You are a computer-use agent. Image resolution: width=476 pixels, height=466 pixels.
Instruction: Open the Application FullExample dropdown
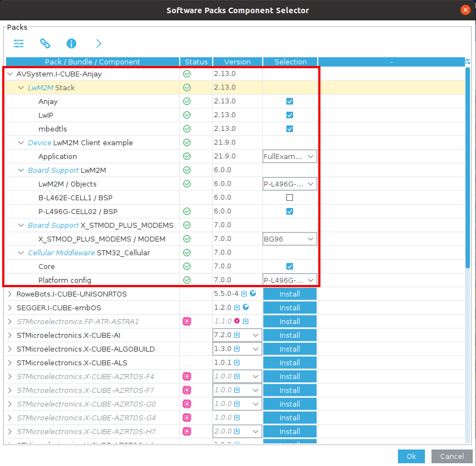pos(290,156)
